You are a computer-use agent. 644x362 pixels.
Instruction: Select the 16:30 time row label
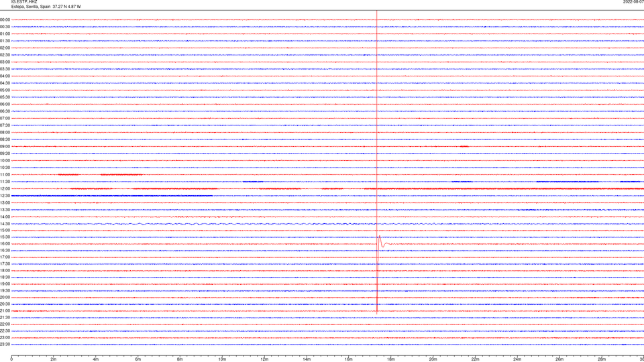pos(5,250)
